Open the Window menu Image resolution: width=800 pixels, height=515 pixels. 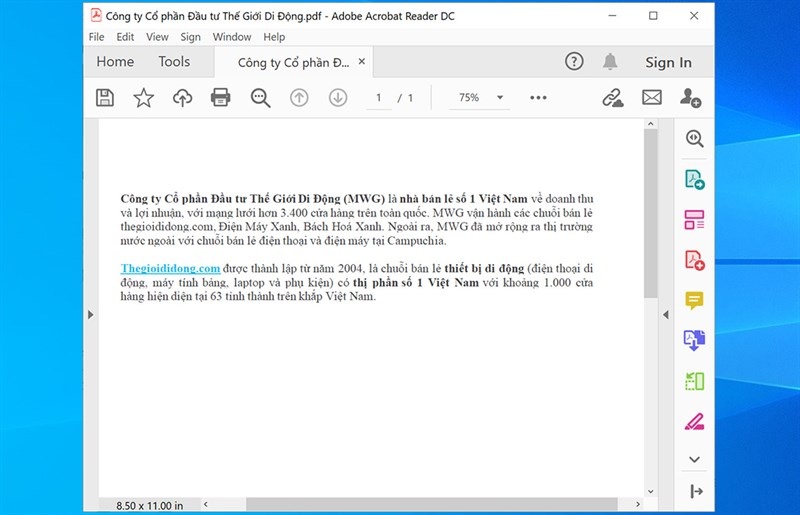(x=232, y=37)
